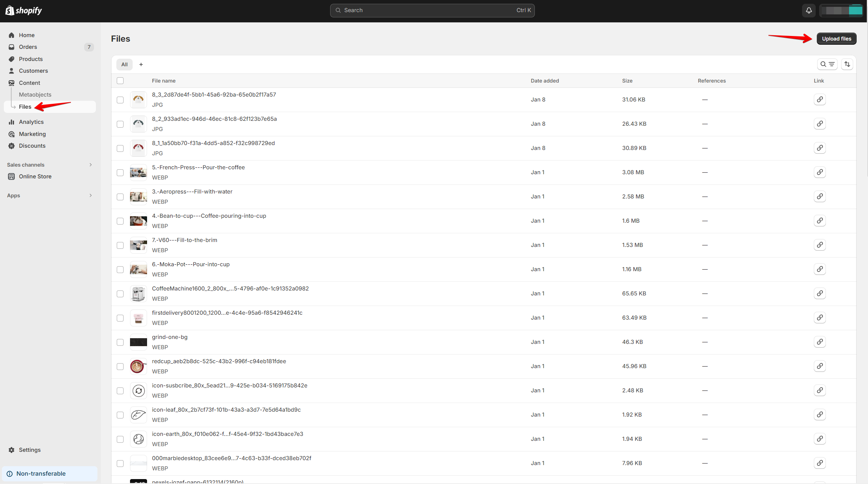Expand the Apps section chevron
The width and height of the screenshot is (868, 484).
tap(90, 195)
